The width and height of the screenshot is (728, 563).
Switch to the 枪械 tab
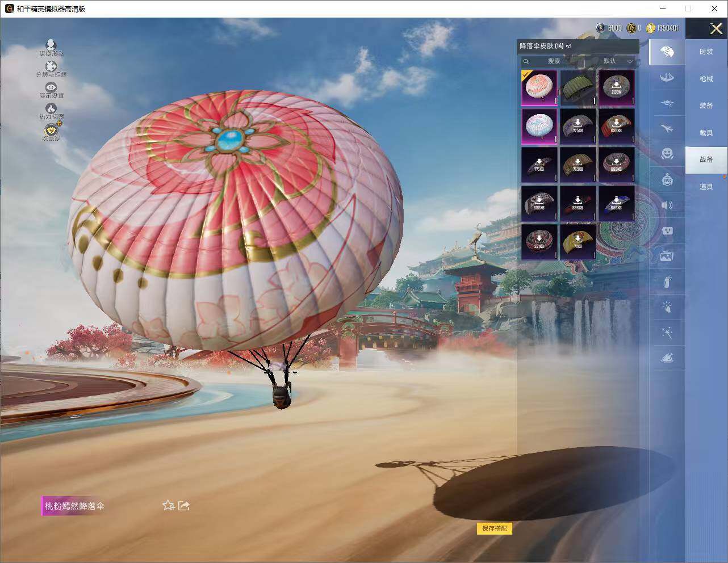coord(706,79)
